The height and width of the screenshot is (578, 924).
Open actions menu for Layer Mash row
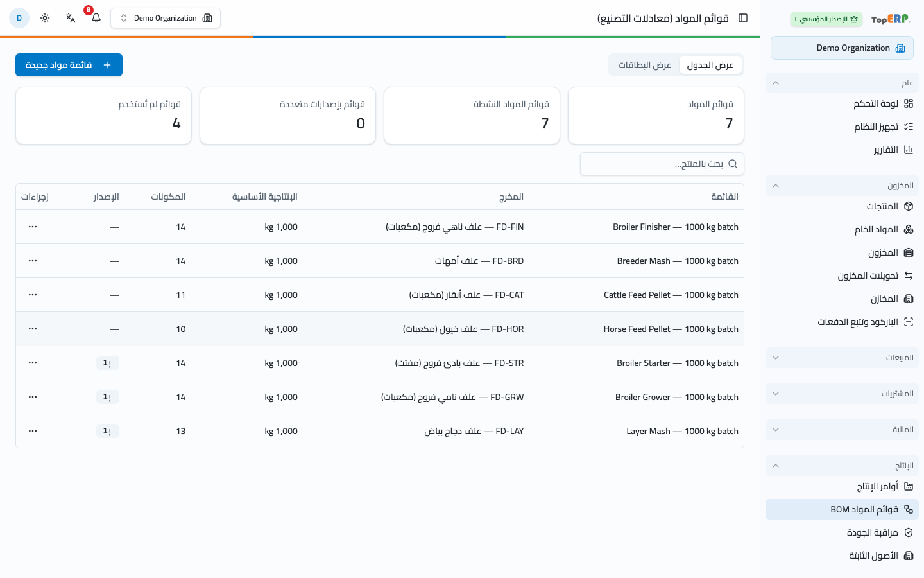point(33,431)
